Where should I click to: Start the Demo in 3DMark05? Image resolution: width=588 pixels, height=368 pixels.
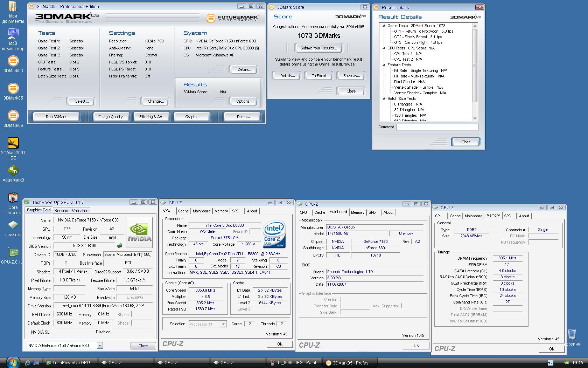(243, 117)
